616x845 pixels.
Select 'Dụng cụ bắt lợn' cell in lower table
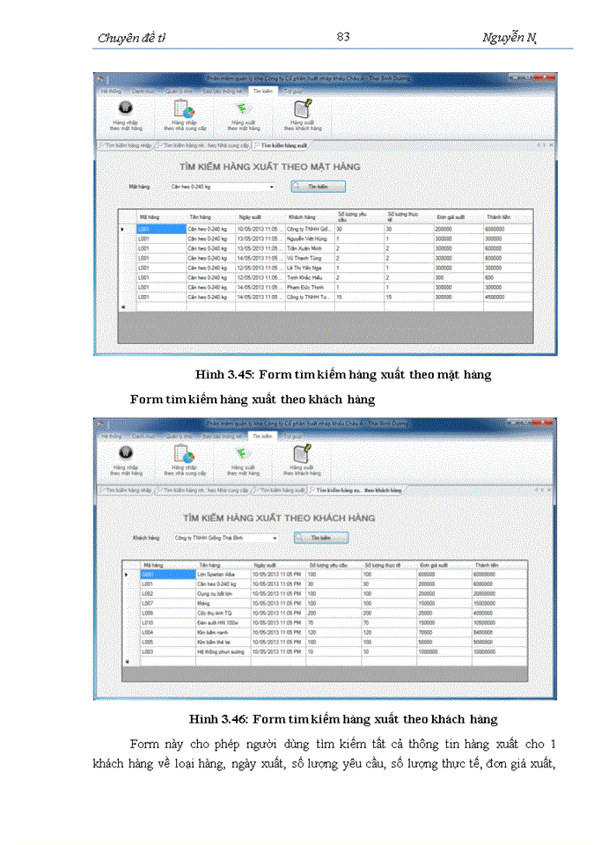point(224,594)
